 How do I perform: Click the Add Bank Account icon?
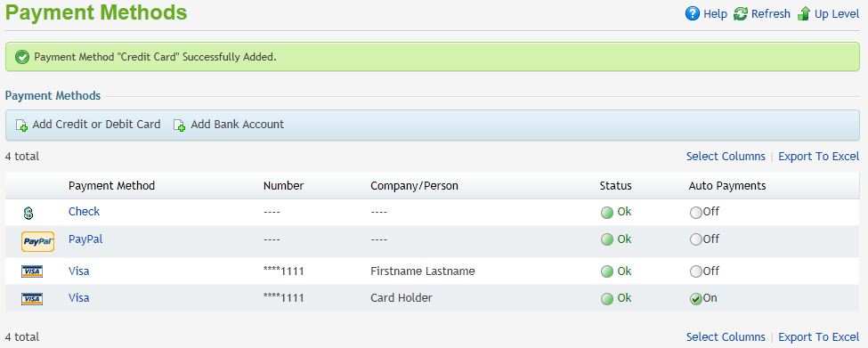coord(179,125)
